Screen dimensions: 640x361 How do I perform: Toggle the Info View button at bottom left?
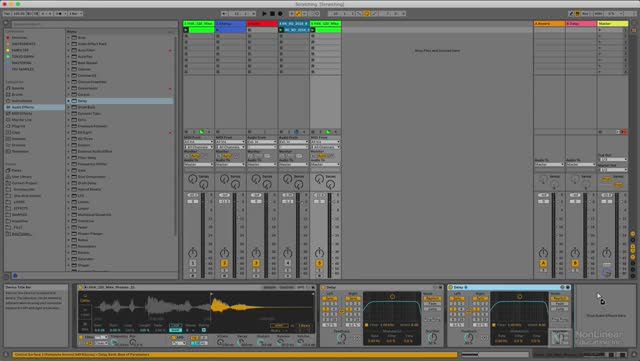6,355
